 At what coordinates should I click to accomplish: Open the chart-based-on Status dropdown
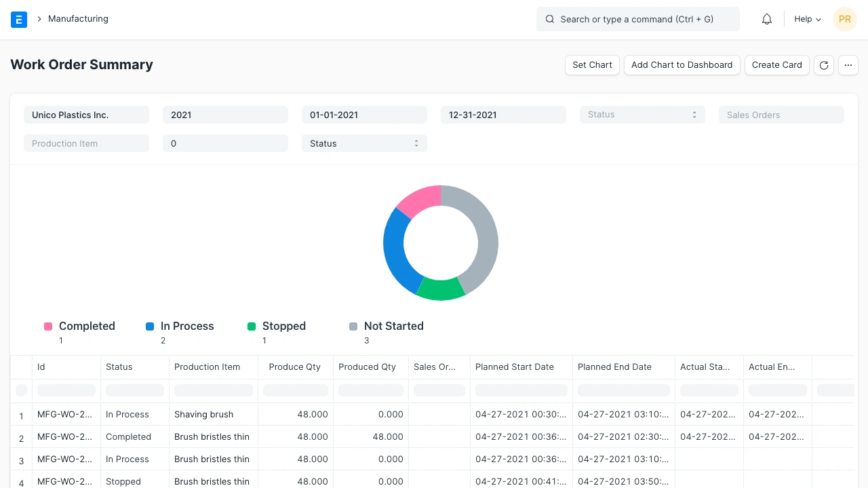tap(364, 143)
